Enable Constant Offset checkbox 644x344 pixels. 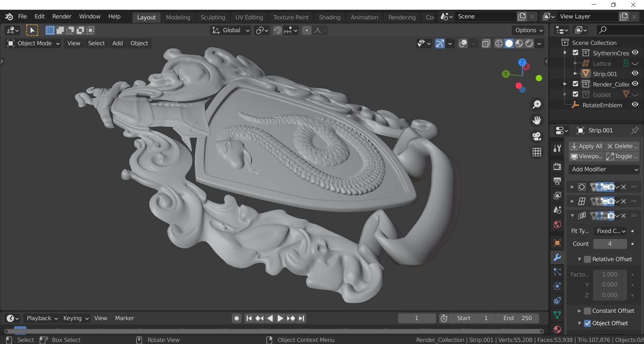tap(587, 311)
